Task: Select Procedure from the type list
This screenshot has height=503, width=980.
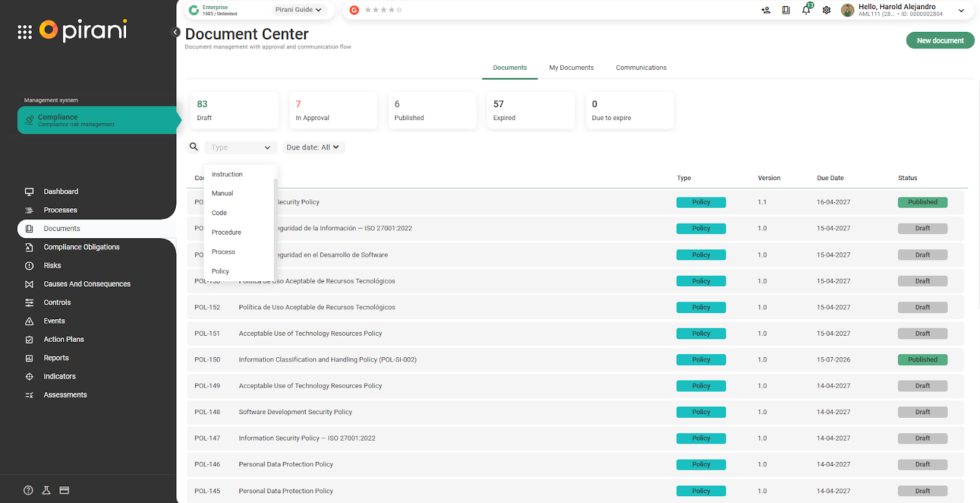Action: [227, 232]
